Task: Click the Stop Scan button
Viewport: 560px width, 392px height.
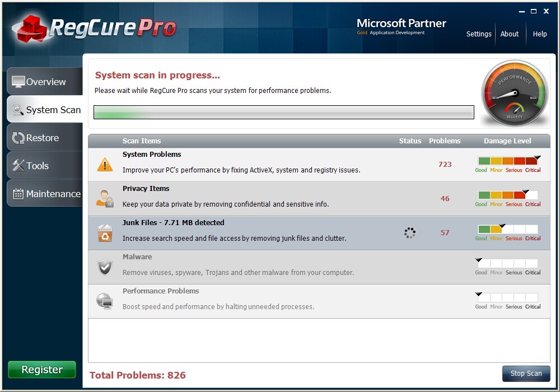Action: [x=526, y=374]
